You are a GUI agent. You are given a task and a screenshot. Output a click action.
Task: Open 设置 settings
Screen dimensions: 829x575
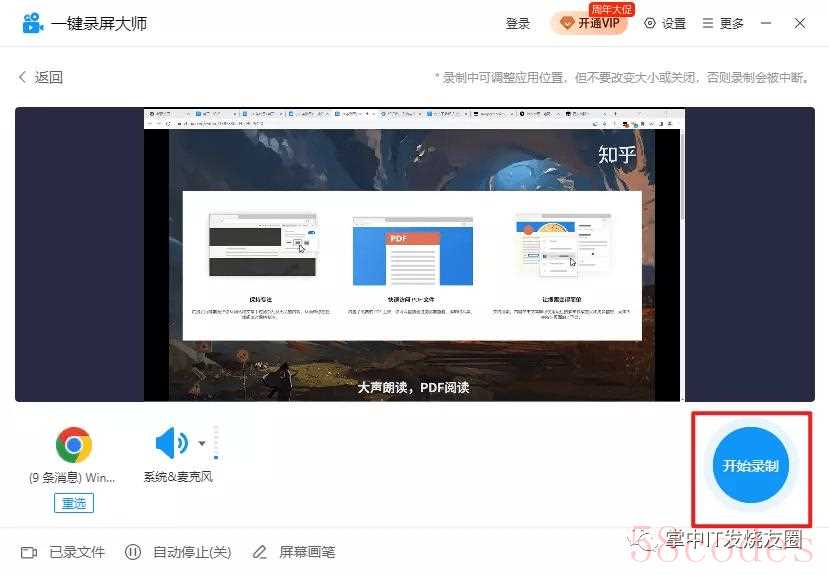665,24
